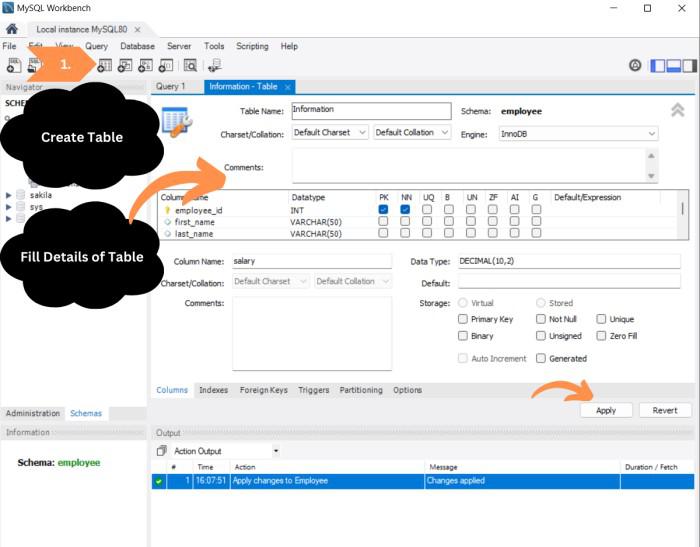
Task: Click the output copy icon beside Action Output
Action: pyautogui.click(x=162, y=451)
